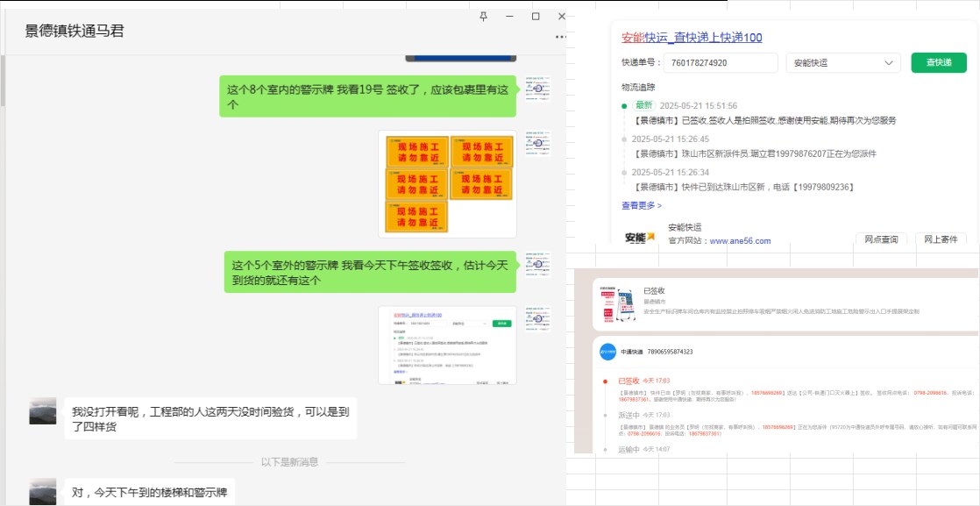
Task: Click 安能快运 company name beside the logo
Action: 685,227
